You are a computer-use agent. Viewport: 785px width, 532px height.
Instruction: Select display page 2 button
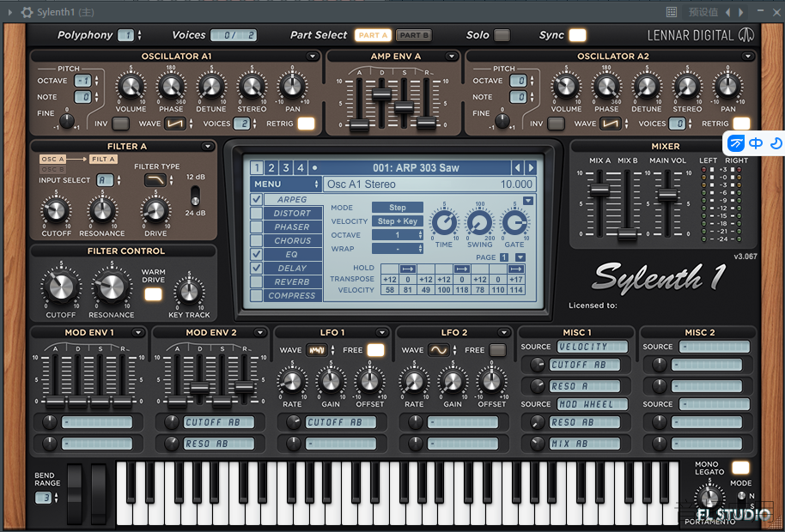(x=271, y=168)
